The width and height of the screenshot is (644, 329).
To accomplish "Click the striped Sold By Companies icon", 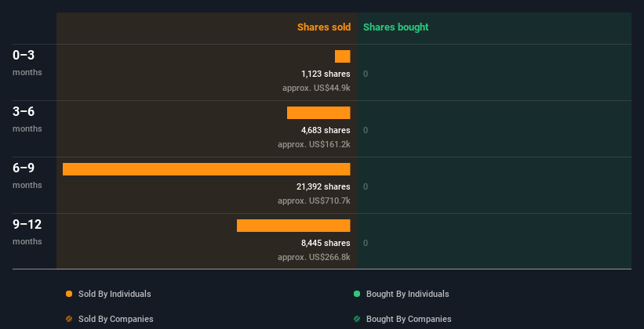I will 69,319.
